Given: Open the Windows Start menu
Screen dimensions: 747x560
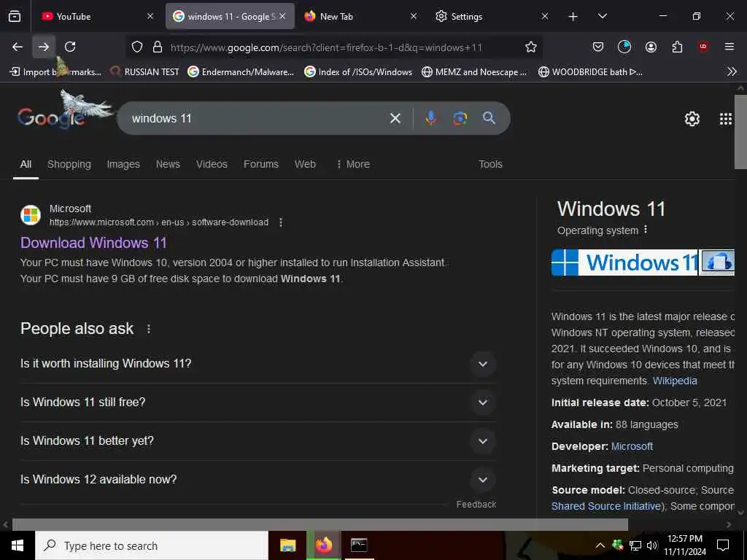Looking at the screenshot, I should click(x=18, y=545).
